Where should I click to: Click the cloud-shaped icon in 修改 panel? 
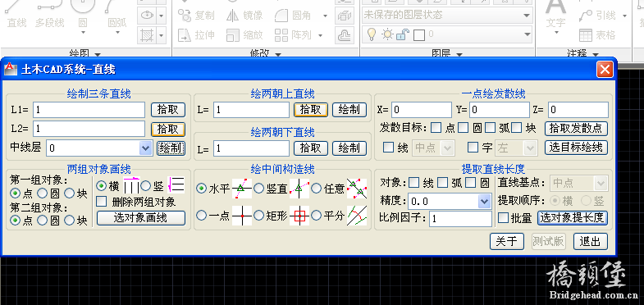[x=344, y=35]
